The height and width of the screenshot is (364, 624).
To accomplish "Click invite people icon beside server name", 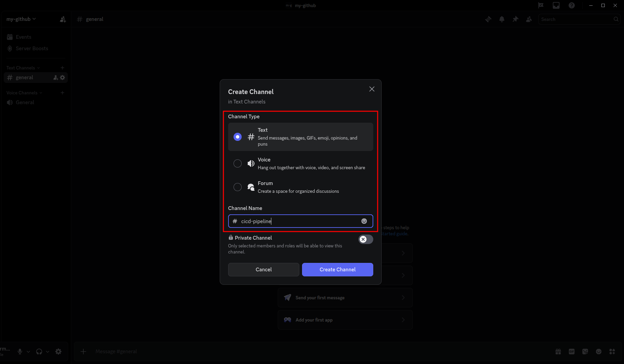I will tap(63, 19).
